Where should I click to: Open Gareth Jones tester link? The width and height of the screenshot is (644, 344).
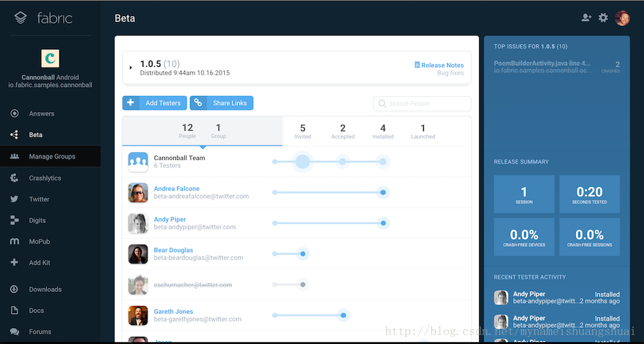coord(173,312)
